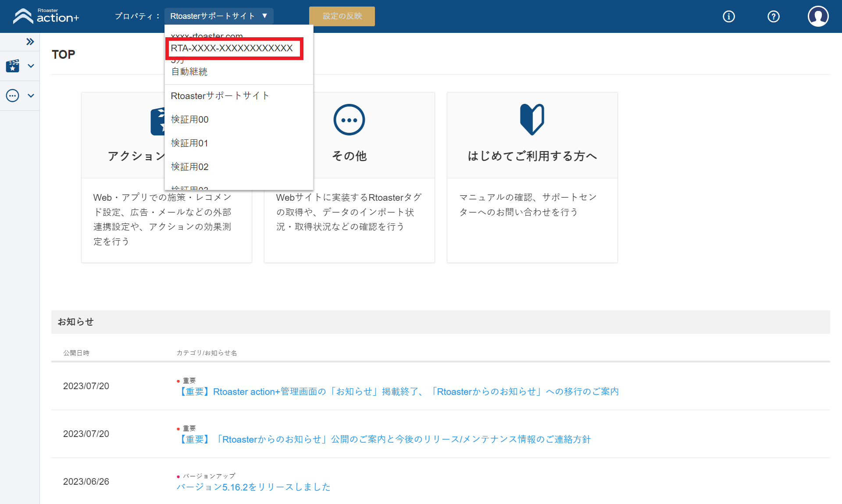This screenshot has width=842, height=504.
Task: Click the WebサイトにRtoasterタグ description text
Action: (349, 212)
